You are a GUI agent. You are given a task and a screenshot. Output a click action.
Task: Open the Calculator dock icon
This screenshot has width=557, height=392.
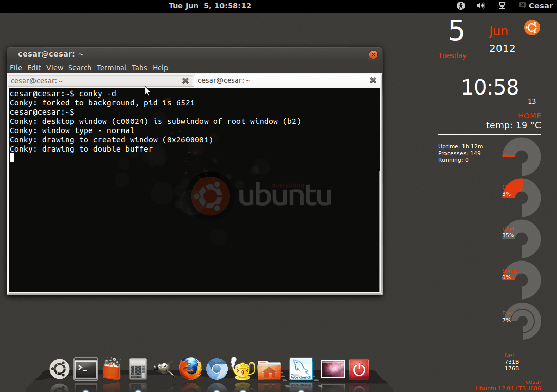(x=138, y=369)
